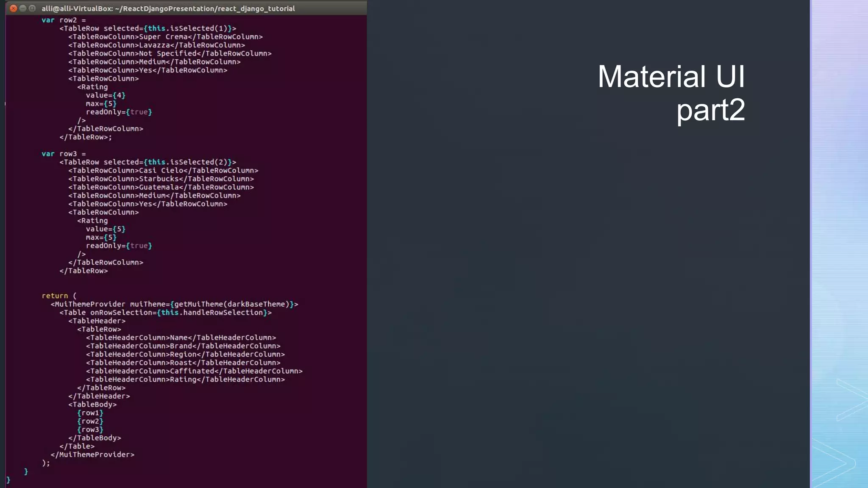
Task: Click the 'return (' statement line
Action: click(x=59, y=296)
